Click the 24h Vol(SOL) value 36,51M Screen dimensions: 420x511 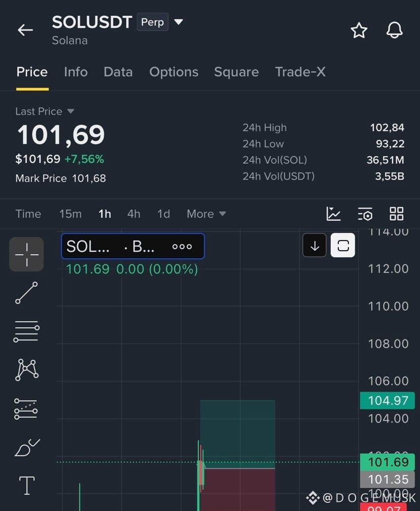[x=386, y=160]
